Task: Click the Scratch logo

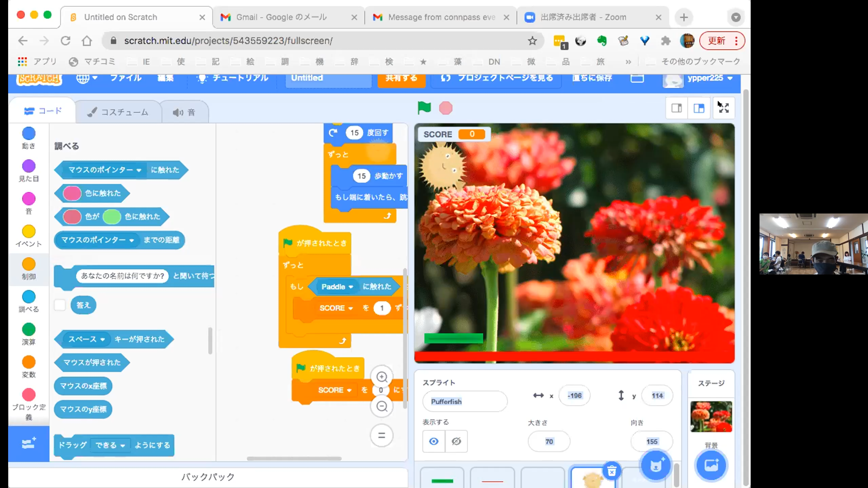Action: click(x=39, y=79)
